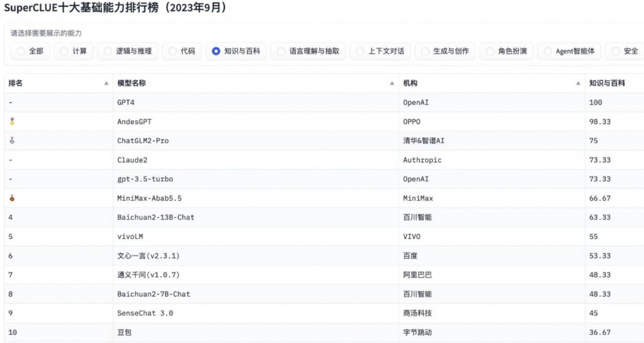This screenshot has width=644, height=343.
Task: Select the 角色扮演 radio button
Action: [489, 51]
